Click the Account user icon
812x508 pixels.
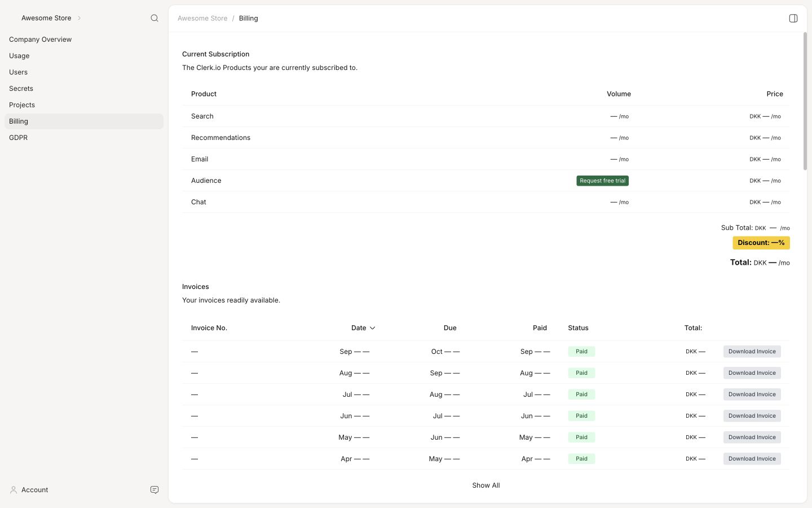point(14,490)
